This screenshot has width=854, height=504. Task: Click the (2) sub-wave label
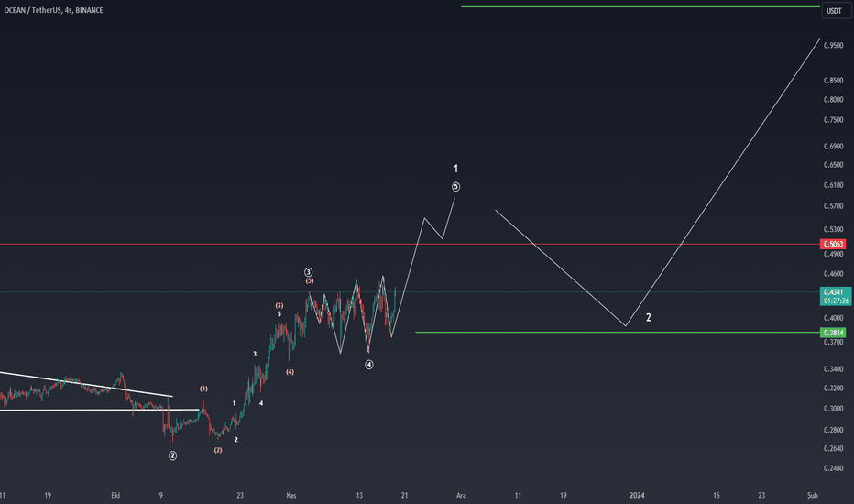click(x=218, y=450)
